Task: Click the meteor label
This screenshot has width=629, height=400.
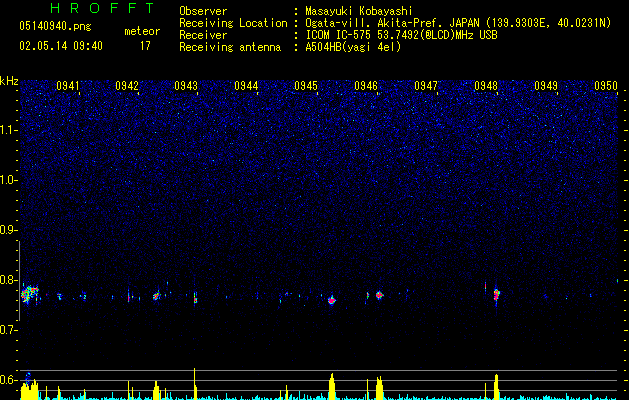Action: click(142, 31)
